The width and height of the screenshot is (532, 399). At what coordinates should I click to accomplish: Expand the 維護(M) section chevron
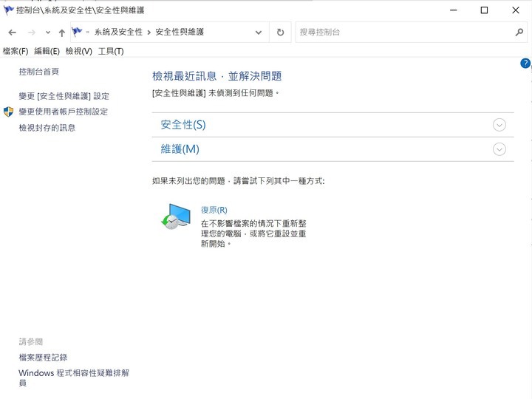(x=499, y=149)
